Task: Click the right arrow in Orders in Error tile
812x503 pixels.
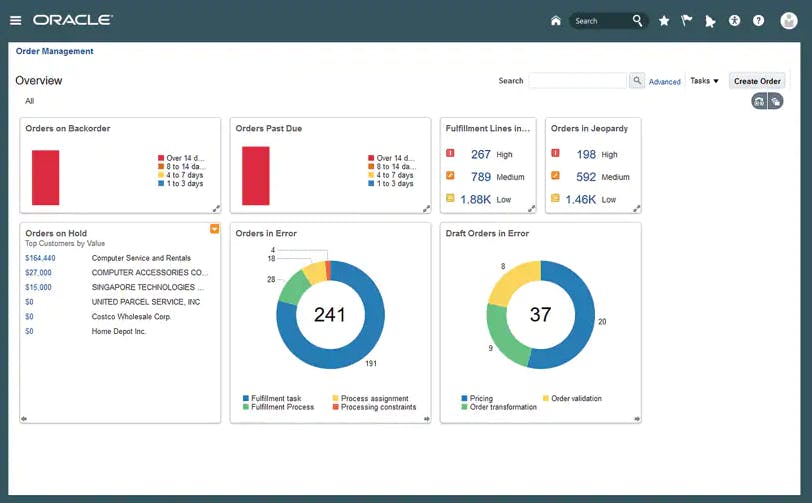Action: [x=427, y=419]
